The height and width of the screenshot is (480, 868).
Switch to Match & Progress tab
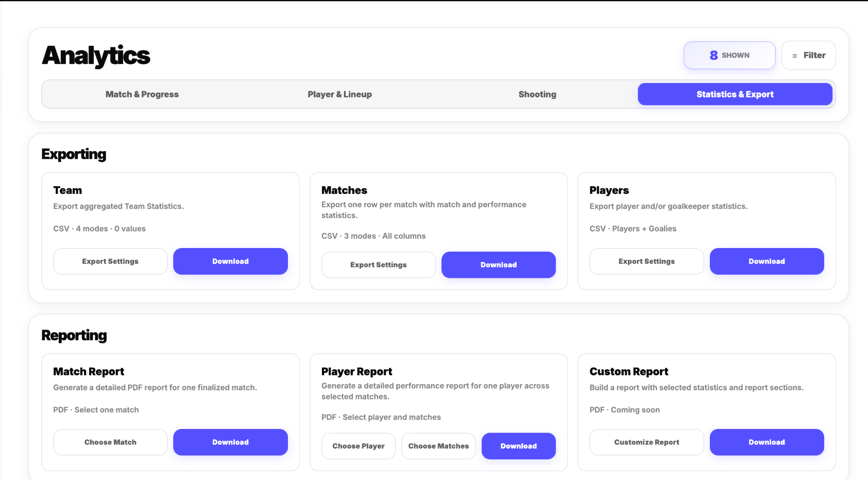[x=142, y=94]
